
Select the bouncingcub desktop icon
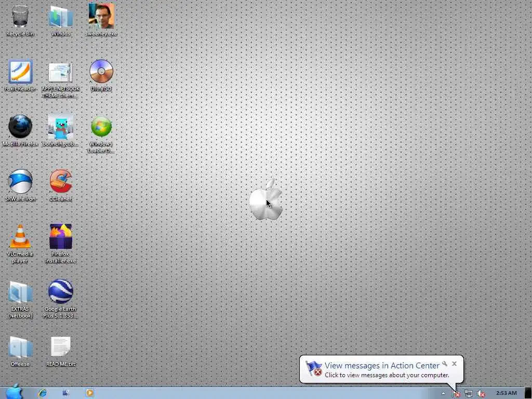[x=60, y=130]
